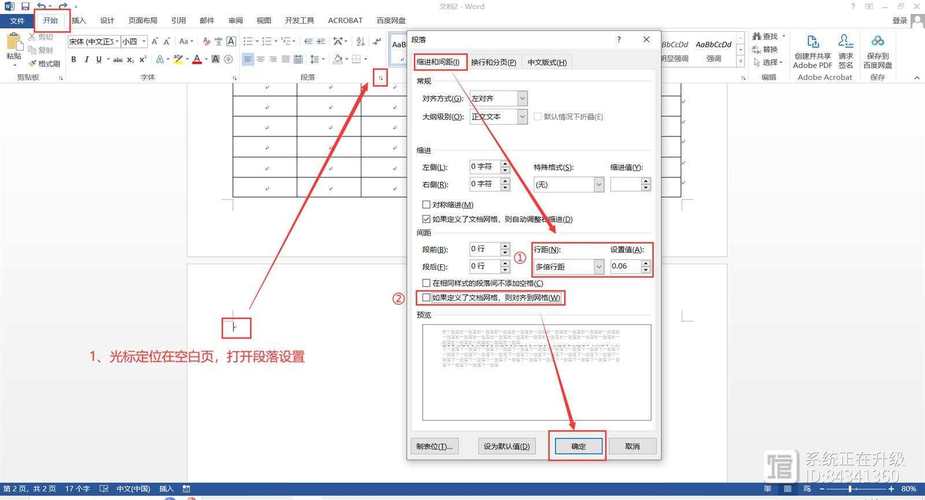
Task: Enable mirror indents (对称缩进) checkbox
Action: coord(426,205)
